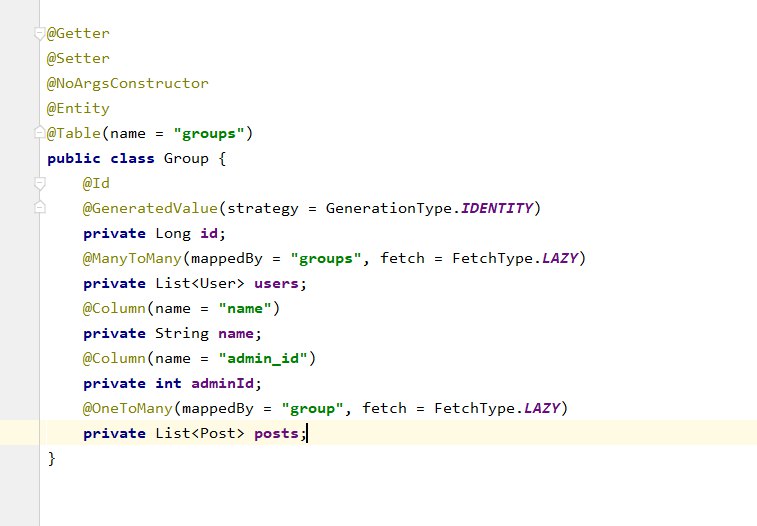The width and height of the screenshot is (757, 526).
Task: Click the public keyword
Action: (74, 159)
